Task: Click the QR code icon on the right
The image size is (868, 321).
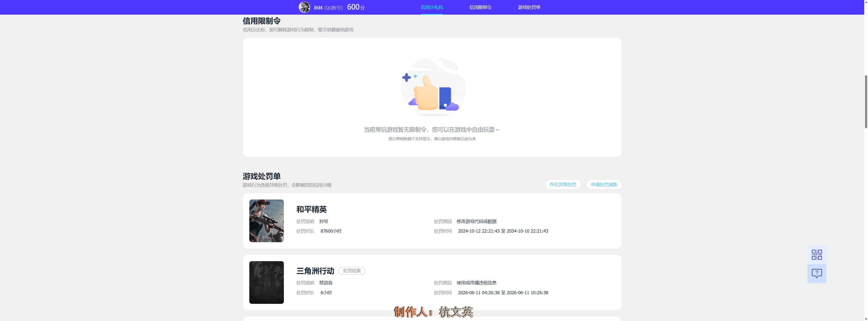Action: point(817,255)
